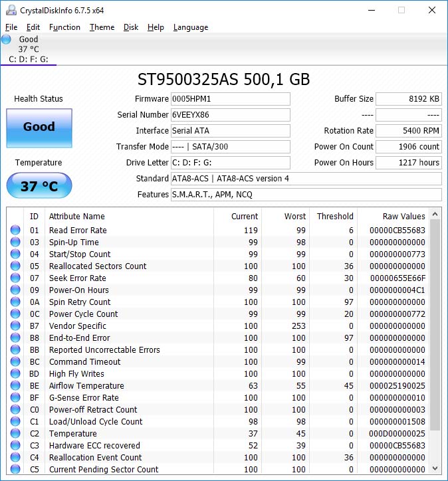The image size is (448, 481).
Task: Click raw value 000025190025 for Airflow Temperature
Action: click(x=397, y=385)
